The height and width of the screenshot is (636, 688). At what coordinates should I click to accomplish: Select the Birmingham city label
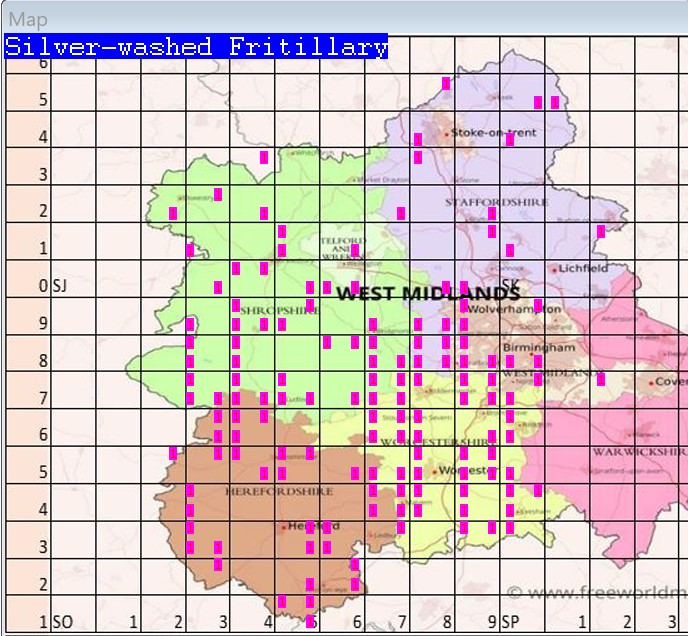539,347
